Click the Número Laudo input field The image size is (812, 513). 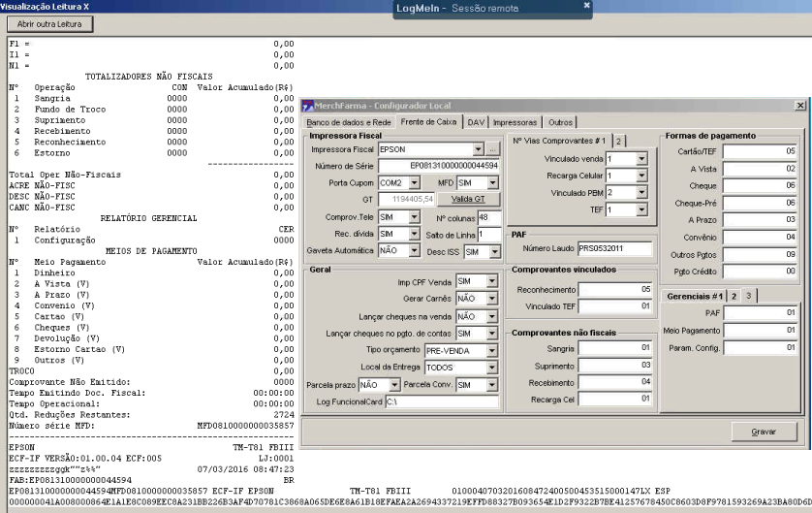[x=615, y=248]
